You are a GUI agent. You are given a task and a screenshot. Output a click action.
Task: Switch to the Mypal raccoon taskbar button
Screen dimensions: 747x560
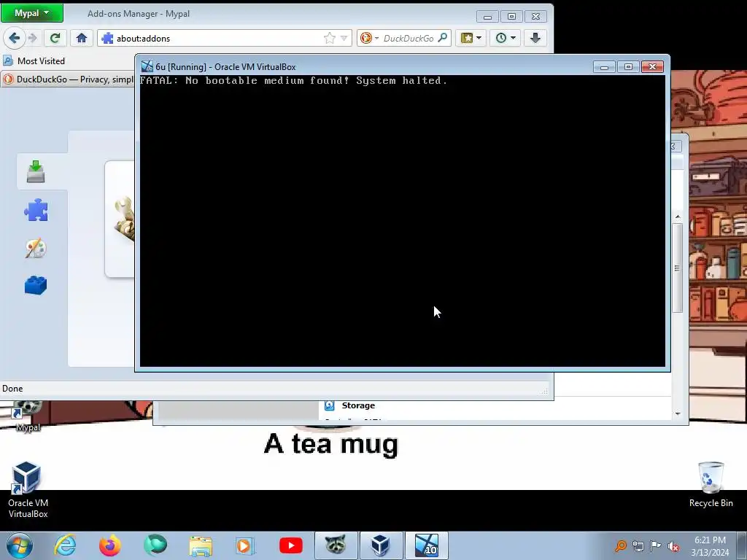pos(336,545)
